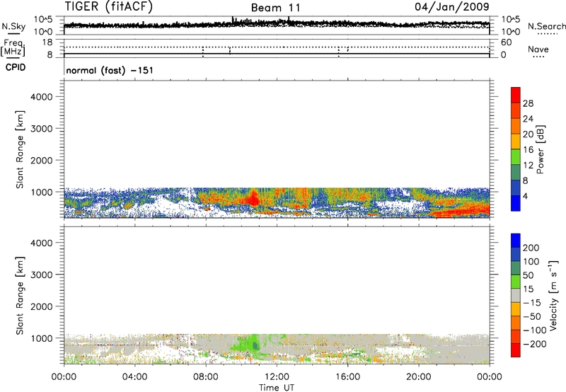Screen dimensions: 566x392
Task: Click the 'Velocity [m s⁻¹]' colorbar label
Action: pos(553,295)
